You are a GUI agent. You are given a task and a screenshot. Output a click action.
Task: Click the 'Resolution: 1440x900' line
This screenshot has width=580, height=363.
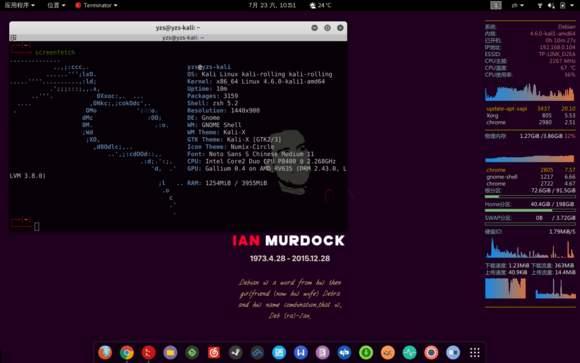(x=223, y=110)
